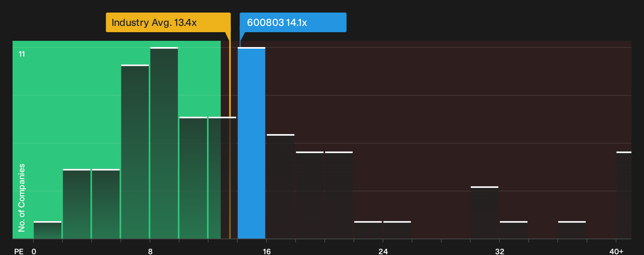Pick the shortest green bar at PE 0–2

coord(48,230)
